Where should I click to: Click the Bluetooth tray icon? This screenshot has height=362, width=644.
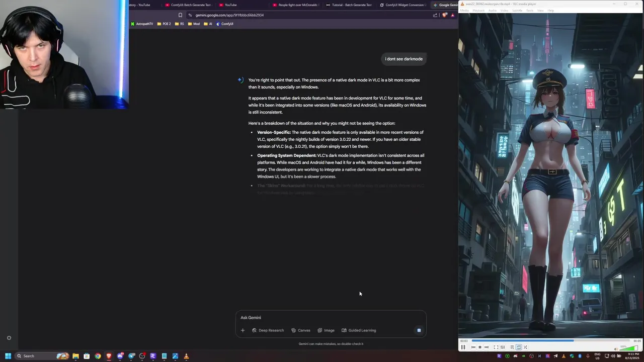[x=580, y=356]
